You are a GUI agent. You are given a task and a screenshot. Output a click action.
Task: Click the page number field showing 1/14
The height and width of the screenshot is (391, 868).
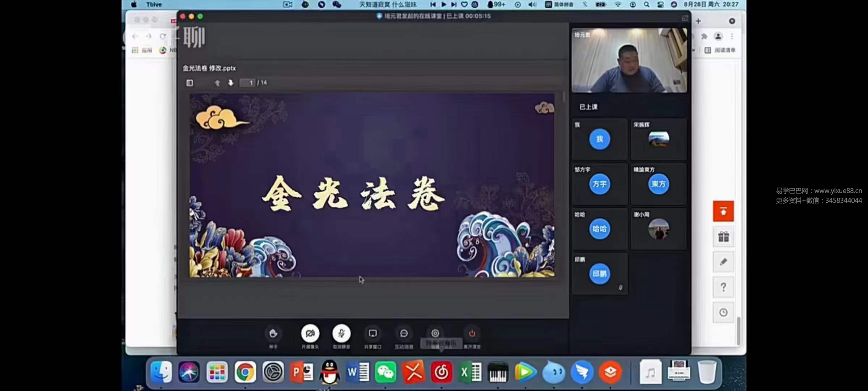point(247,83)
